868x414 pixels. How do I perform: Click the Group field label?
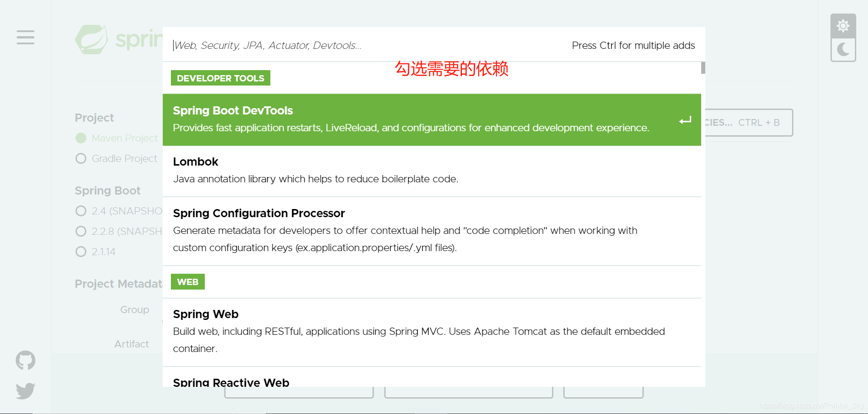point(135,309)
